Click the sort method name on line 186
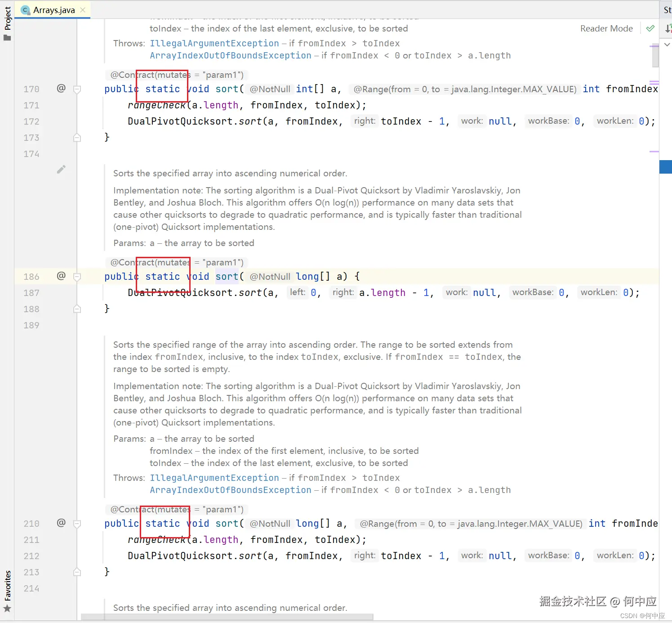Viewport: 672px width, 623px height. (x=227, y=277)
